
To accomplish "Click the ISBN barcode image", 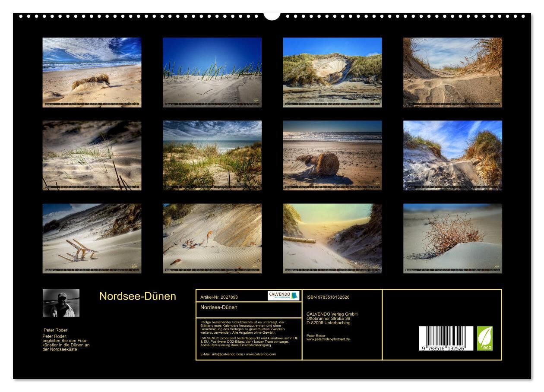I will (446, 338).
